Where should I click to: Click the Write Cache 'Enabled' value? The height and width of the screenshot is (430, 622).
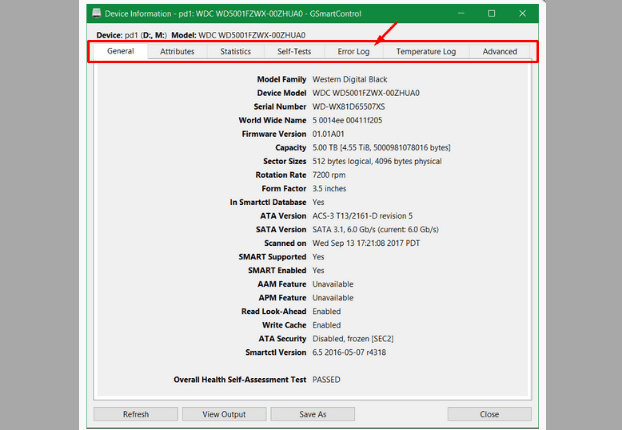tap(326, 325)
